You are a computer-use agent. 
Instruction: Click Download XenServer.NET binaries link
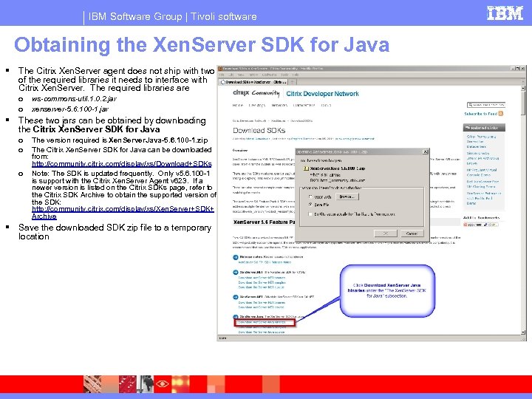262,278
